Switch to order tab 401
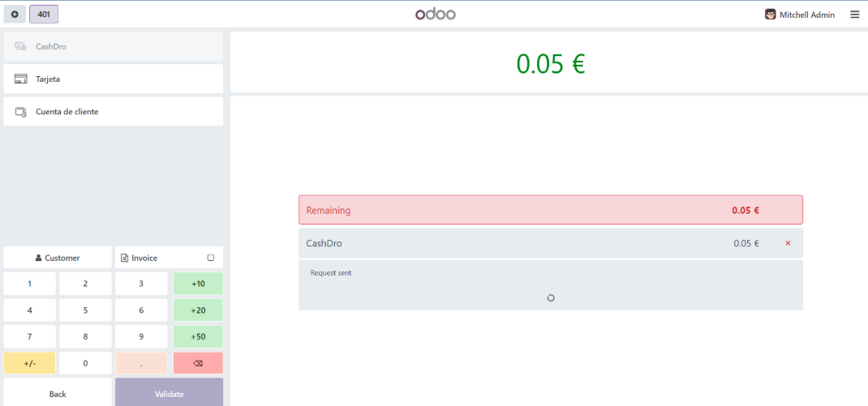This screenshot has height=406, width=868. point(44,15)
